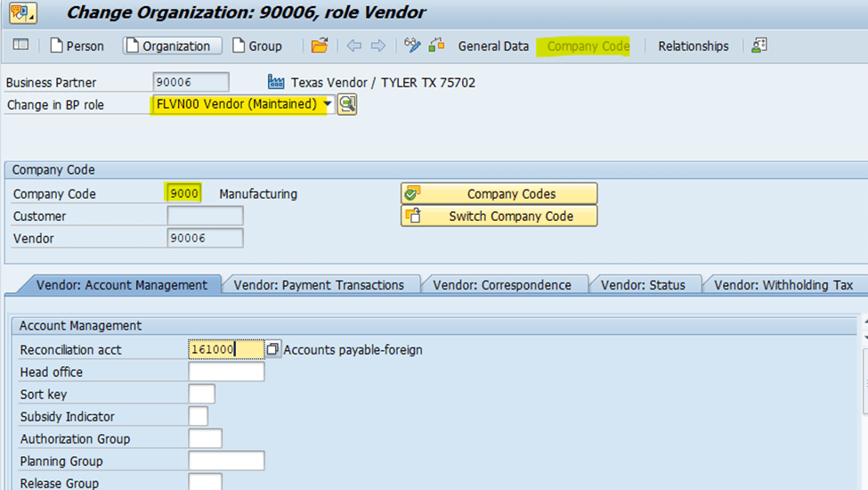Switch to the Vendor: Status tab
The width and height of the screenshot is (868, 490).
tap(644, 284)
